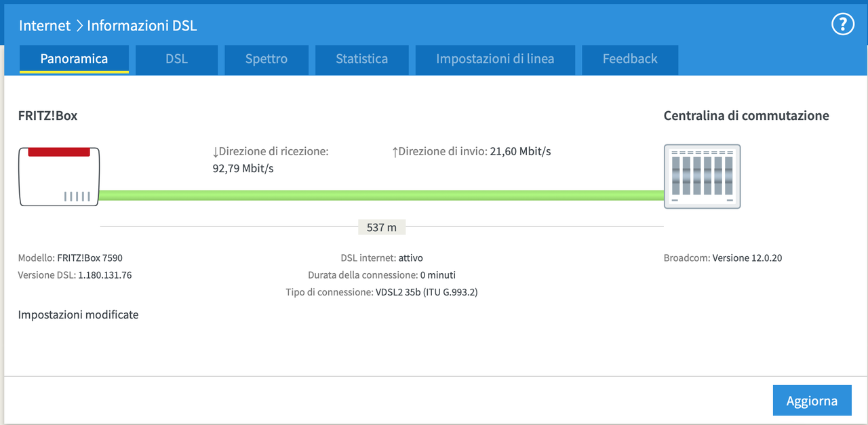Click the 537 m line length label

tap(382, 227)
